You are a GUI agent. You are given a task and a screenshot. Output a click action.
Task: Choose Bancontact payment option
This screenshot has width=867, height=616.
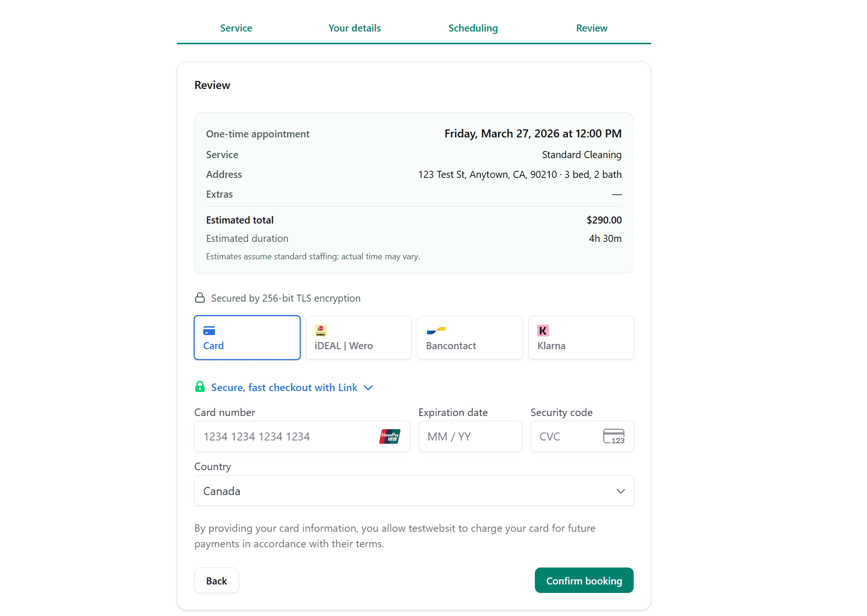tap(469, 337)
